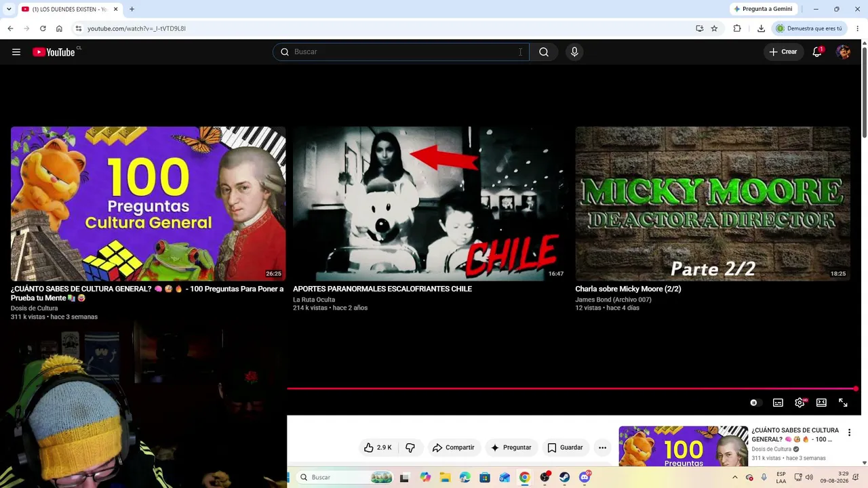The image size is (868, 488).
Task: Show hidden system tray icons
Action: pyautogui.click(x=734, y=477)
